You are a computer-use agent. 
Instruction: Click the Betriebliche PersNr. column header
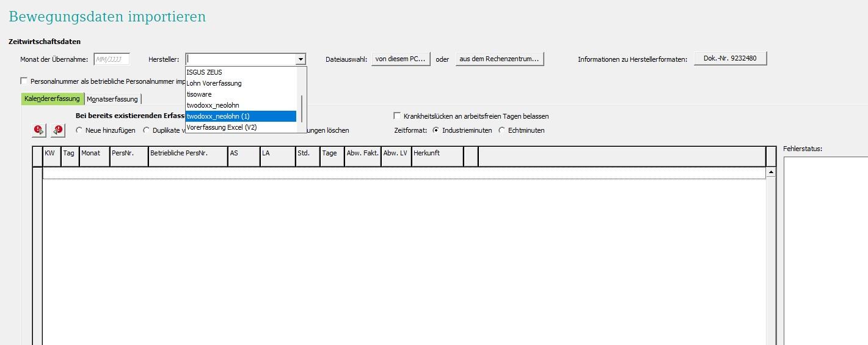coord(188,156)
